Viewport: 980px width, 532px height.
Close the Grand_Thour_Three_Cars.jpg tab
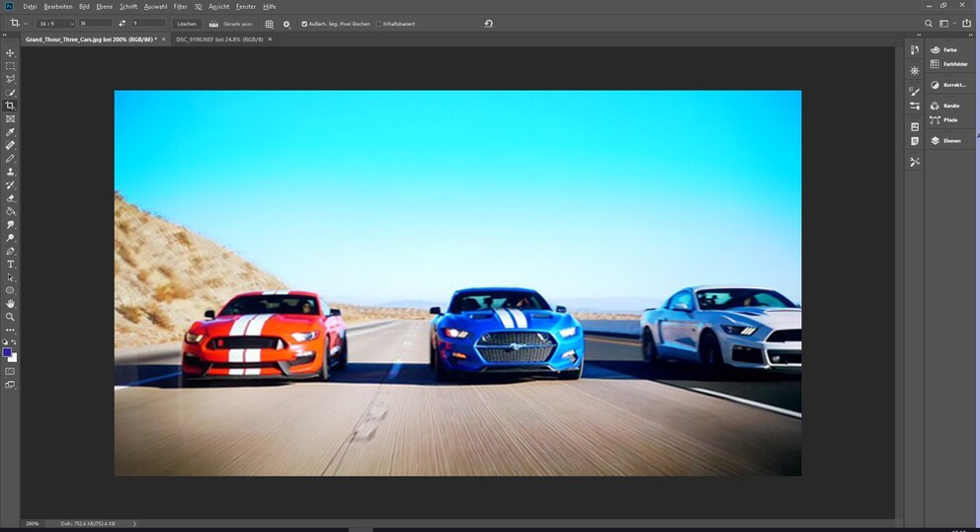pyautogui.click(x=164, y=39)
